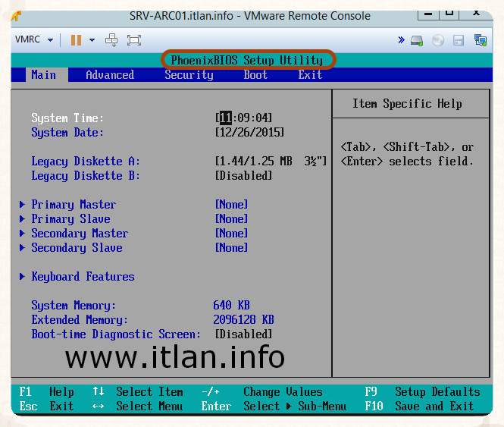Go to the Exit BIOS tab
The height and width of the screenshot is (427, 504).
click(x=310, y=75)
